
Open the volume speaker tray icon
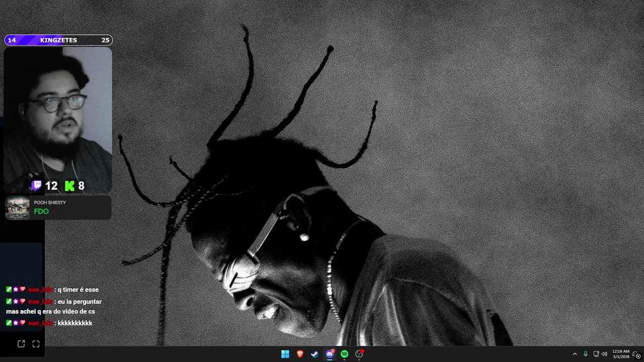pyautogui.click(x=604, y=354)
